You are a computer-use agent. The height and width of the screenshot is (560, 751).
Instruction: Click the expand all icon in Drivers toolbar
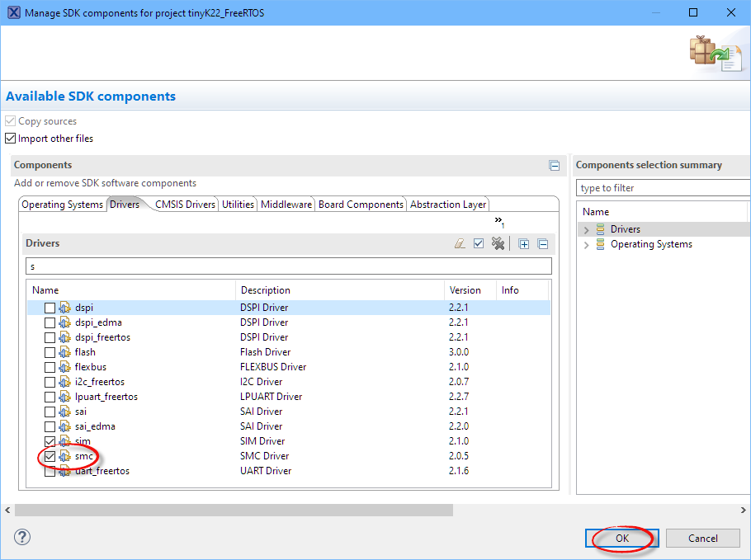coord(523,244)
